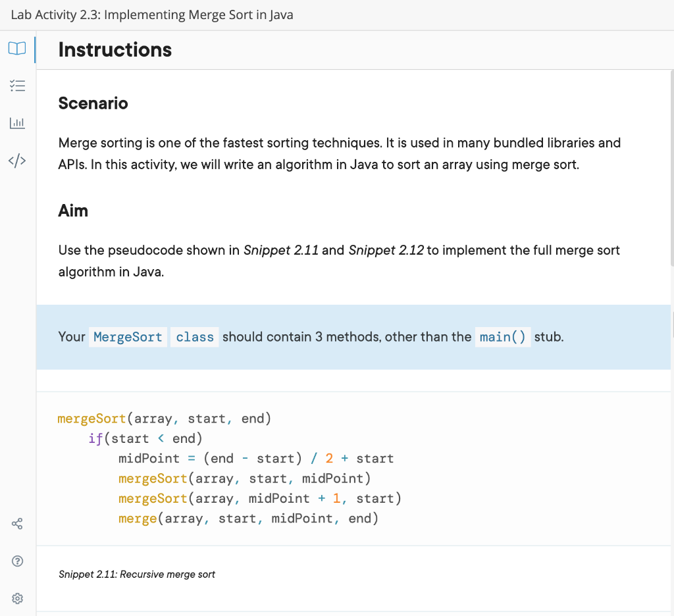The width and height of the screenshot is (674, 616).
Task: Click the share icon in sidebar
Action: [17, 524]
